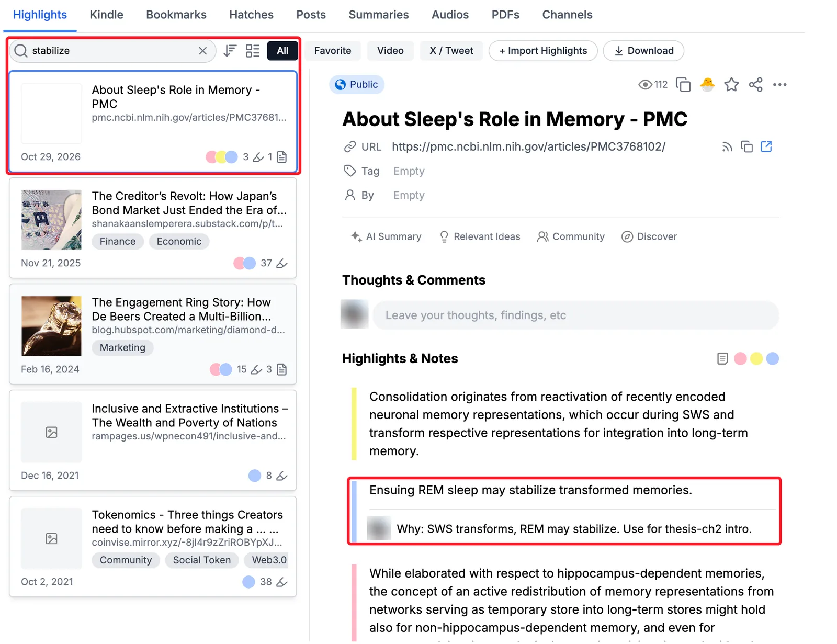The height and width of the screenshot is (644, 837).
Task: Click the stabilize search input field
Action: (112, 51)
